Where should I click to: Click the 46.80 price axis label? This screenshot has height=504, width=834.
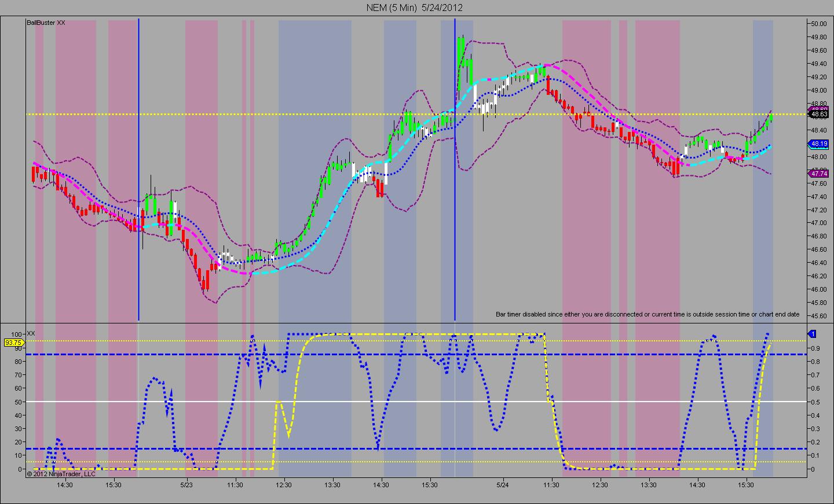pos(819,236)
